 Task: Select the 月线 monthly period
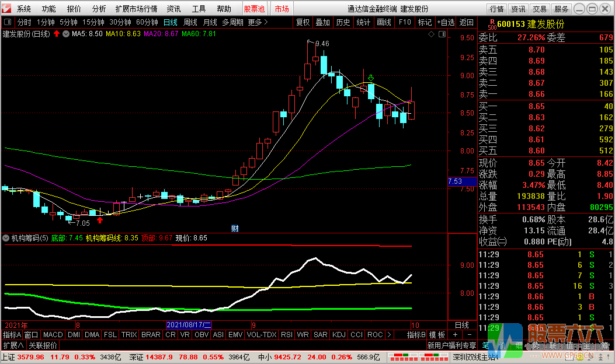[x=210, y=22]
